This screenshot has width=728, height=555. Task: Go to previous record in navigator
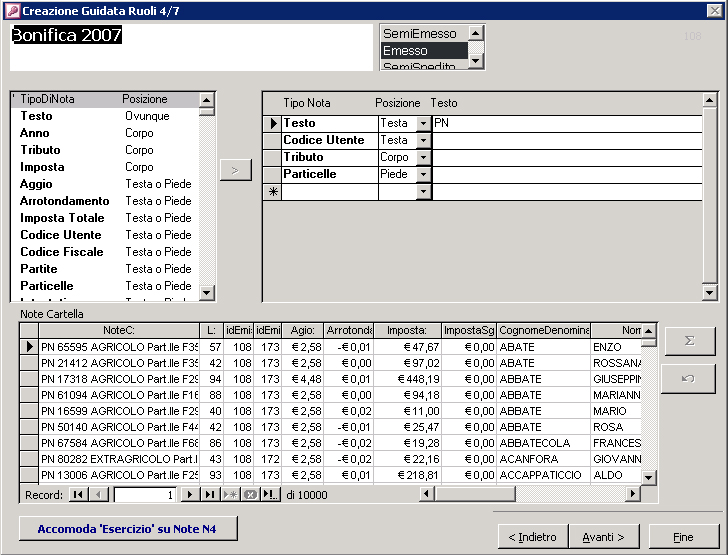98,495
